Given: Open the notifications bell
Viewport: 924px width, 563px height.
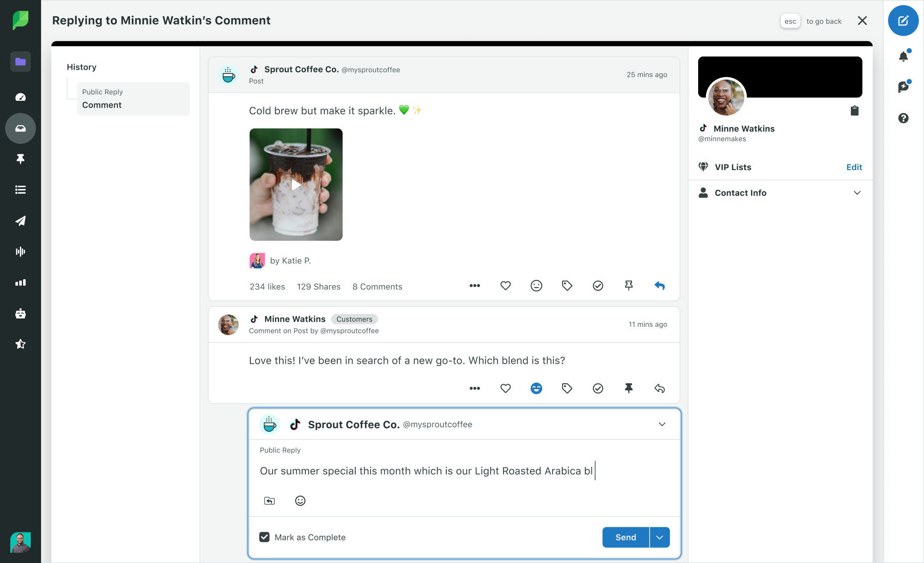Looking at the screenshot, I should tap(903, 56).
